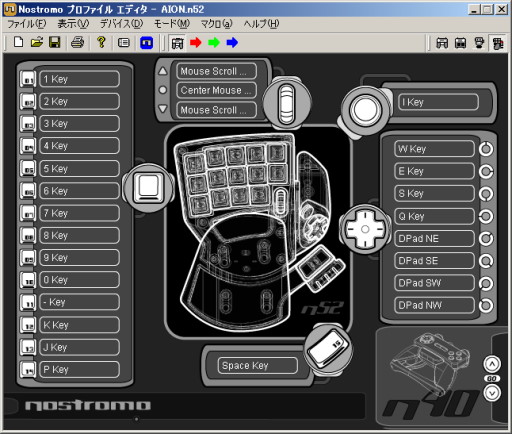The height and width of the screenshot is (434, 512).
Task: Click the button 15 keycap graphic
Action: (x=328, y=349)
